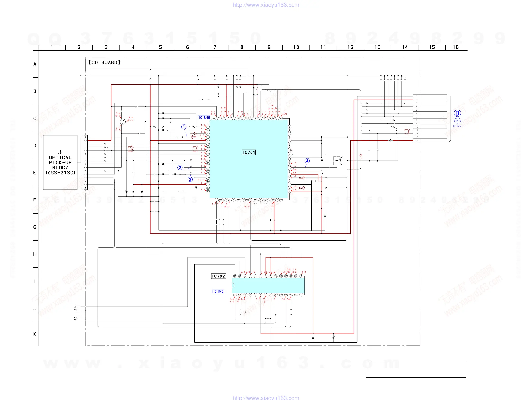Select the IC701 label

coord(248,152)
